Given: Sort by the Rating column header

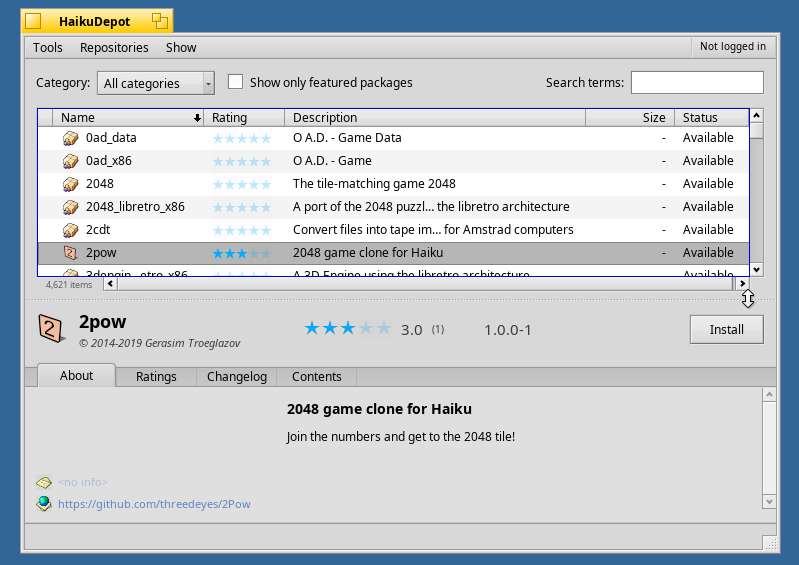Looking at the screenshot, I should point(245,118).
